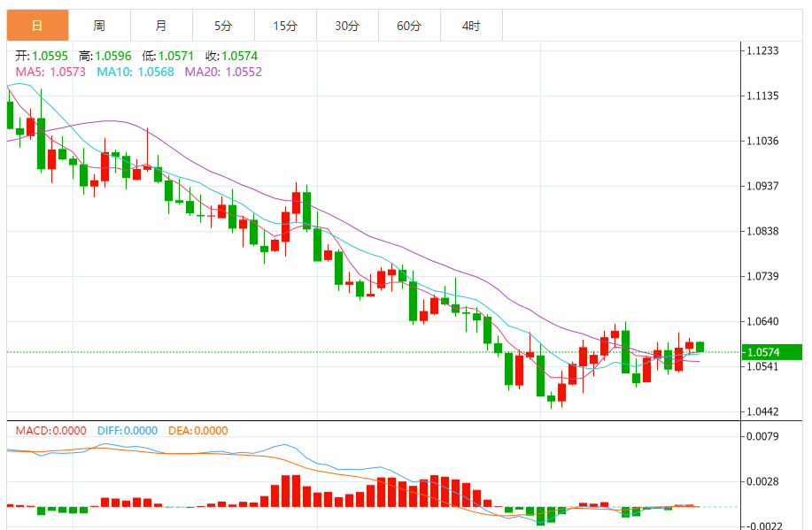812x530 pixels.
Task: Click the low price value 1.0571
Action: (x=176, y=56)
